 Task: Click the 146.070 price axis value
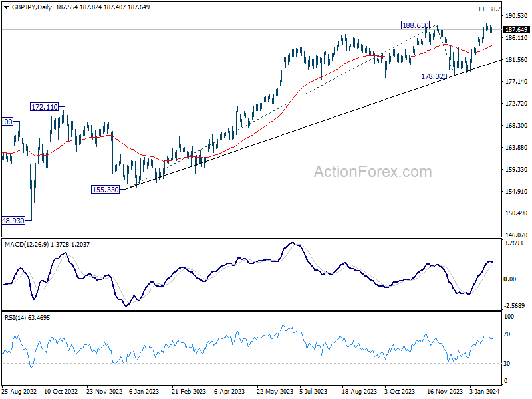pos(517,235)
